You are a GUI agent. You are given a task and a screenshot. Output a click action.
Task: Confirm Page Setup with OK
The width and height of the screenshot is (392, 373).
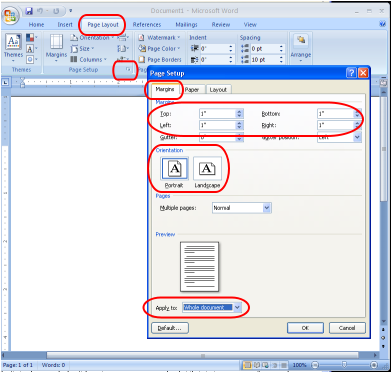[x=305, y=328]
